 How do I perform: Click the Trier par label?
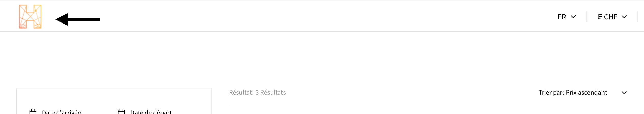point(551,92)
